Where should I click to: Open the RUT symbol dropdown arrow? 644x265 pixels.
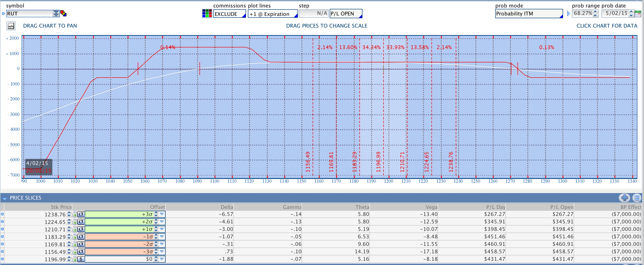tap(56, 14)
